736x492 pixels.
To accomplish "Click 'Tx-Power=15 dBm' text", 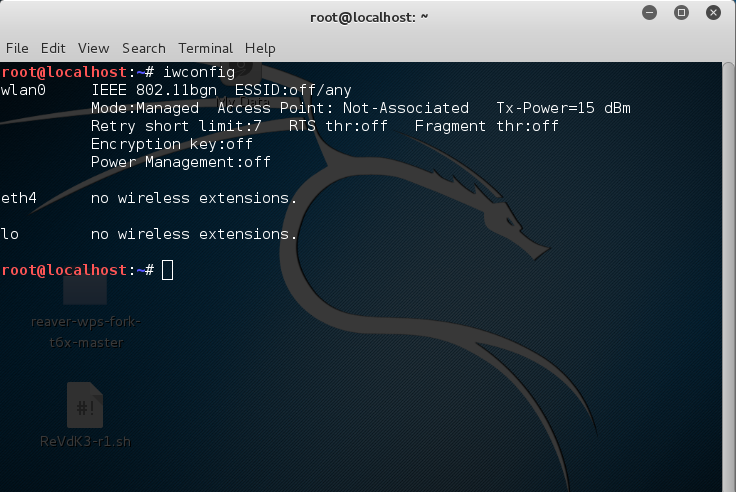I will tap(563, 108).
